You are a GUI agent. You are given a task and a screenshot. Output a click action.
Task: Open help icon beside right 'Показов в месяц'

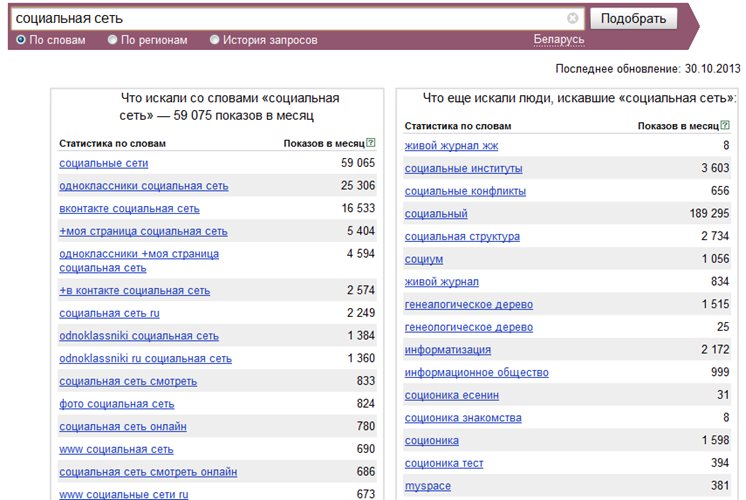point(725,125)
